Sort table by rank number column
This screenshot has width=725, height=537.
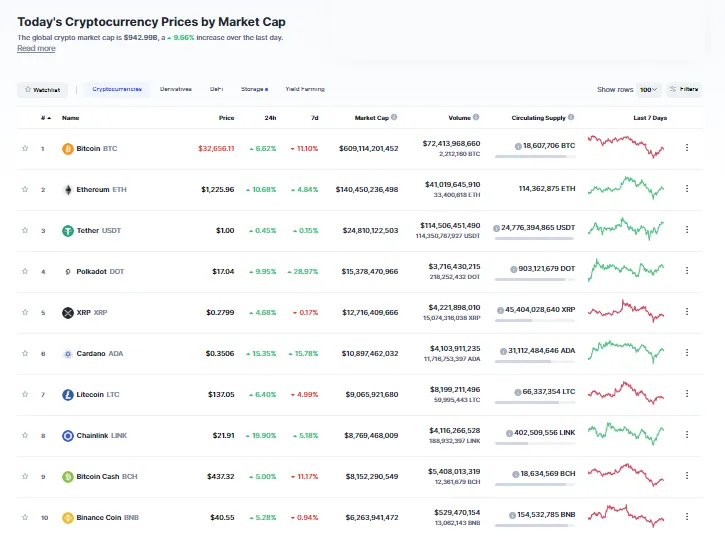point(45,118)
